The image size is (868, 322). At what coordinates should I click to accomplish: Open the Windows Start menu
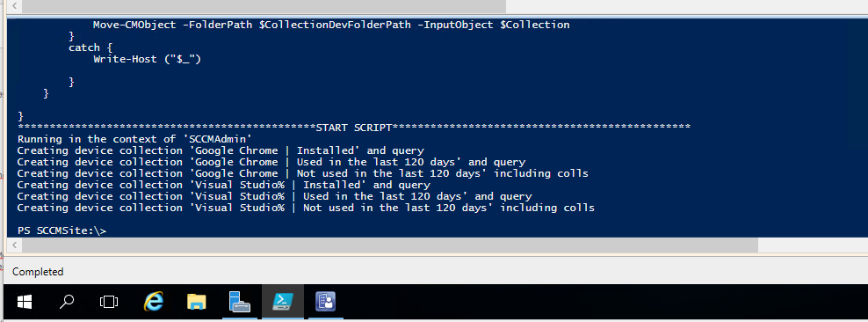coord(25,302)
